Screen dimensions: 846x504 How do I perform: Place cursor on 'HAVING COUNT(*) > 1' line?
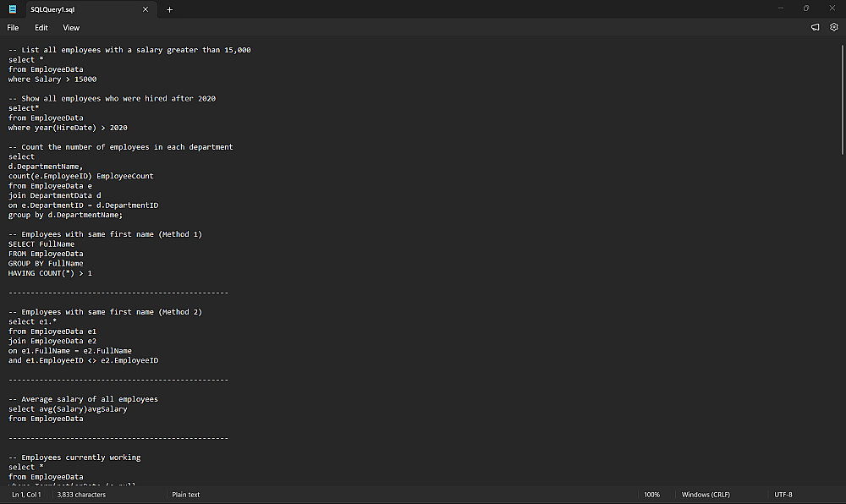[x=51, y=273]
